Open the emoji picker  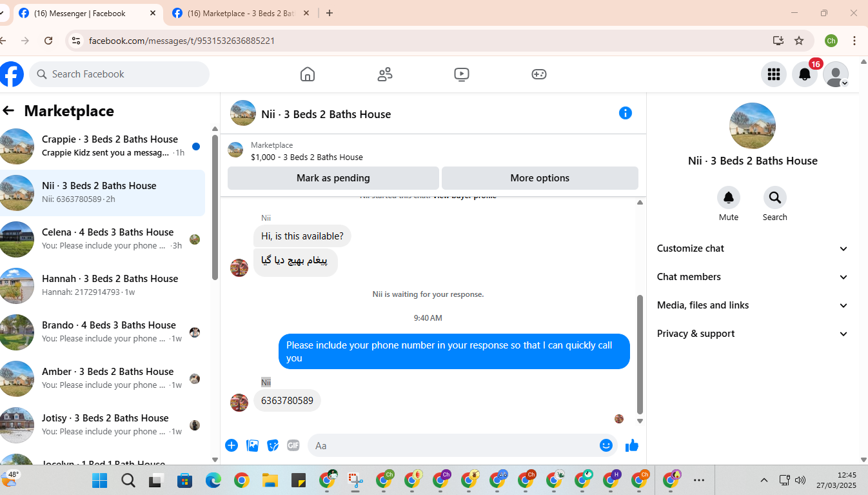click(606, 445)
